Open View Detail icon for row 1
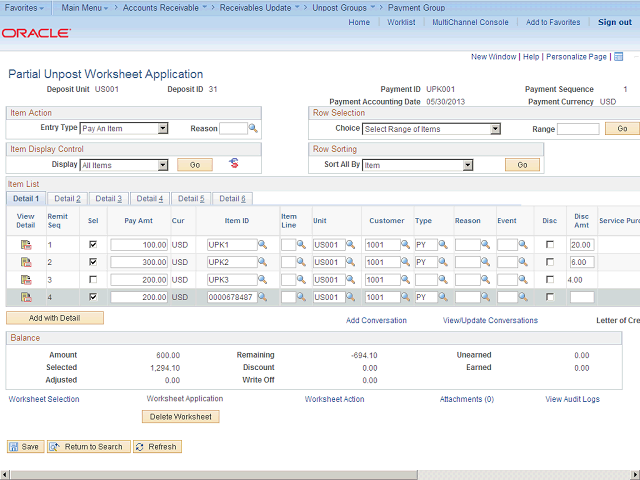Screen dimensions: 640x480 click(x=25, y=245)
